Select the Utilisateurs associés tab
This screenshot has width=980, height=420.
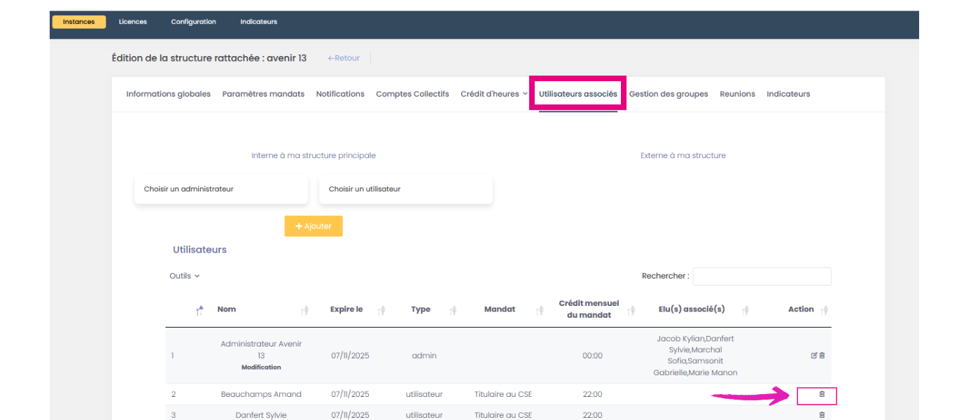(x=578, y=94)
